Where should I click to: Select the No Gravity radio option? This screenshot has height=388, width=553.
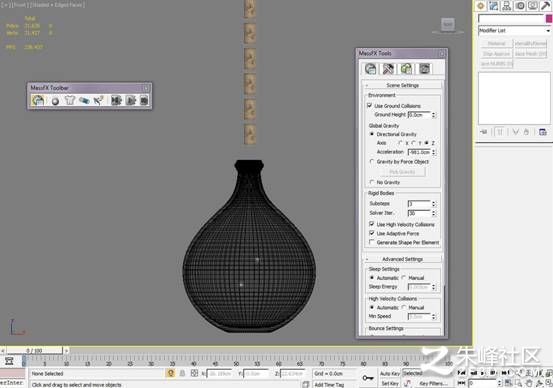(372, 182)
